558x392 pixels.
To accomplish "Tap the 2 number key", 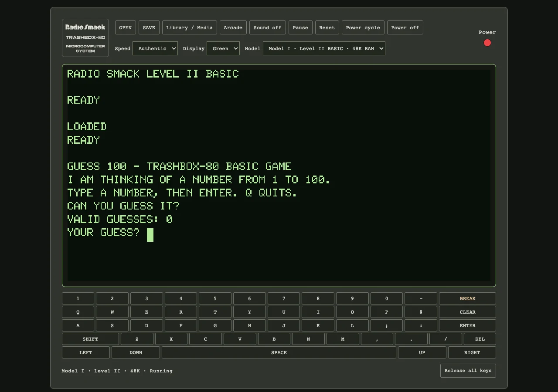I will 112,298.
